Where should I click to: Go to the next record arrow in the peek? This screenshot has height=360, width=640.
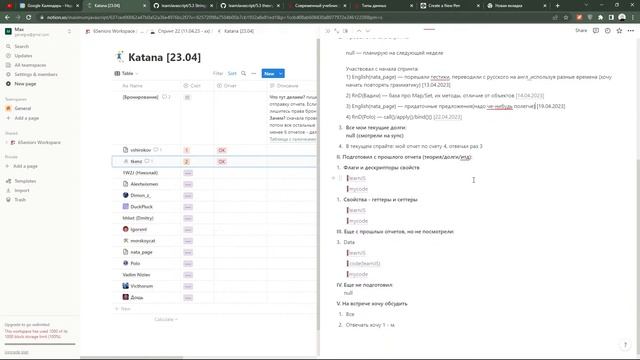(368, 31)
